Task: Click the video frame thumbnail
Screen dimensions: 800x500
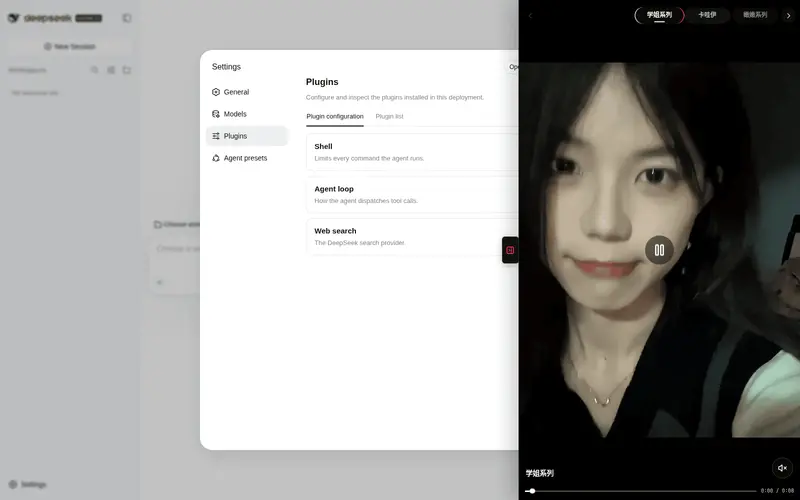Action: coord(659,250)
